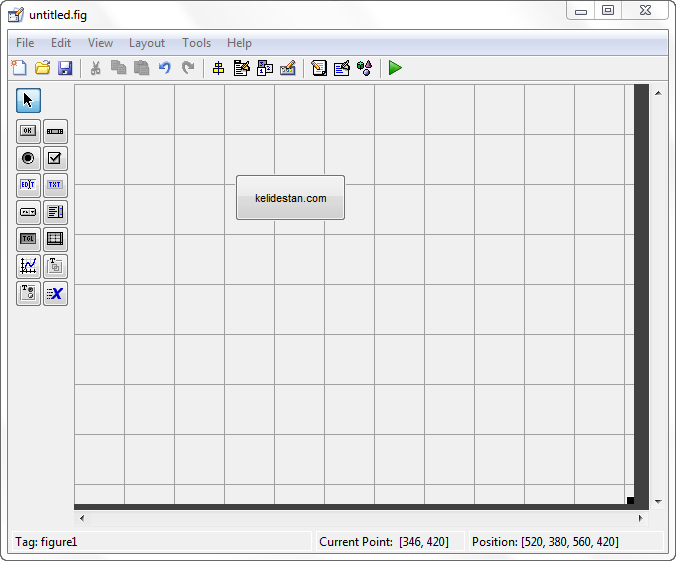The width and height of the screenshot is (676, 561).
Task: Open Align Objects tool
Action: click(x=219, y=68)
